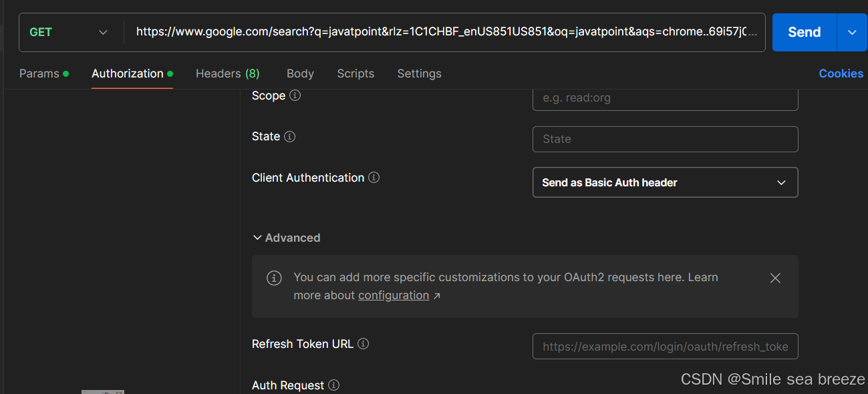Switch to the Headers tab

[x=218, y=73]
